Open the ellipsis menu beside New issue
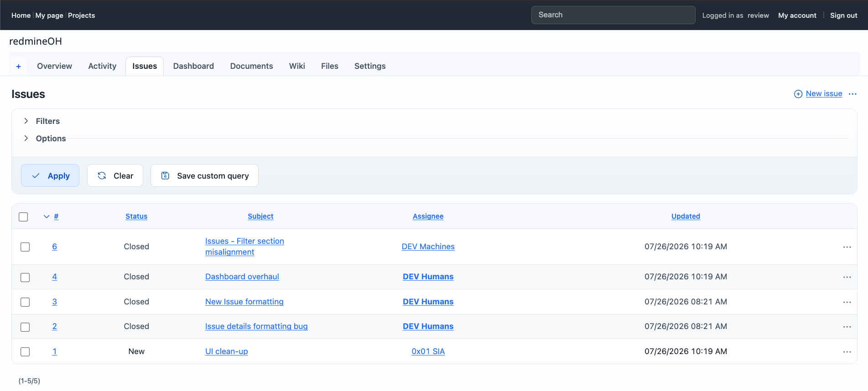 tap(852, 94)
